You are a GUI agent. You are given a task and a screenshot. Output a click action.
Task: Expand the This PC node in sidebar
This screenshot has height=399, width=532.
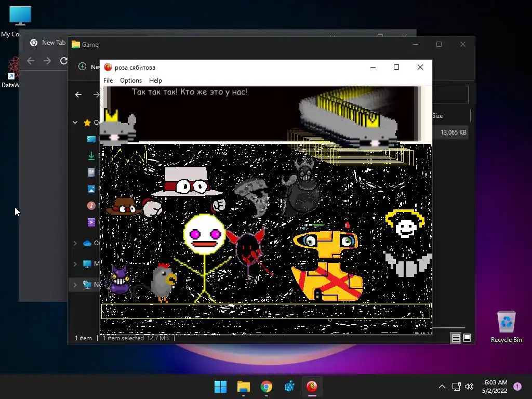(x=75, y=264)
